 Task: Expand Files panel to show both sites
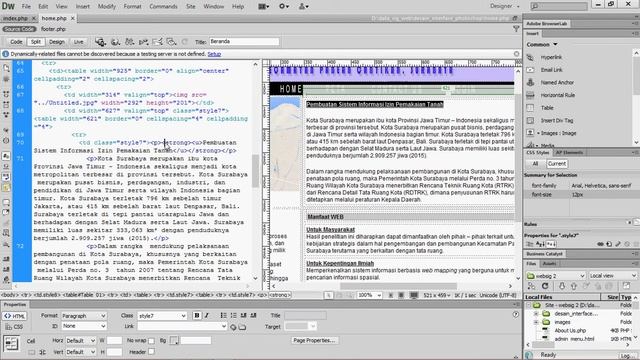626,286
